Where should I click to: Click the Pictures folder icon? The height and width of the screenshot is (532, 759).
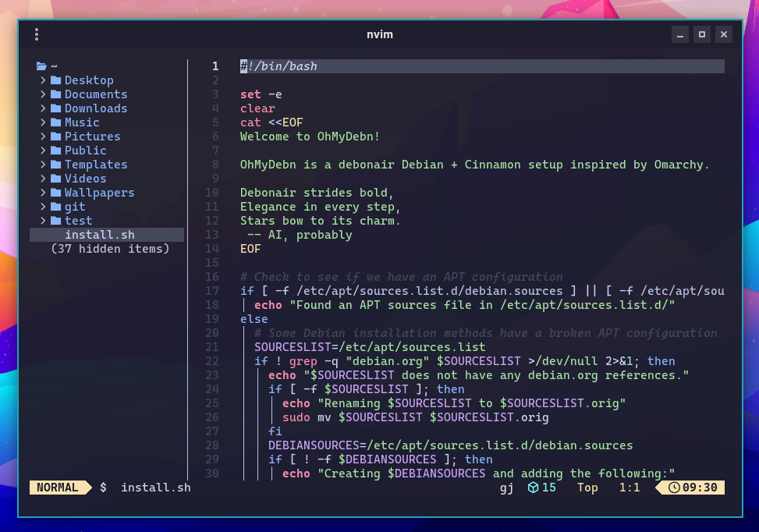(x=56, y=136)
